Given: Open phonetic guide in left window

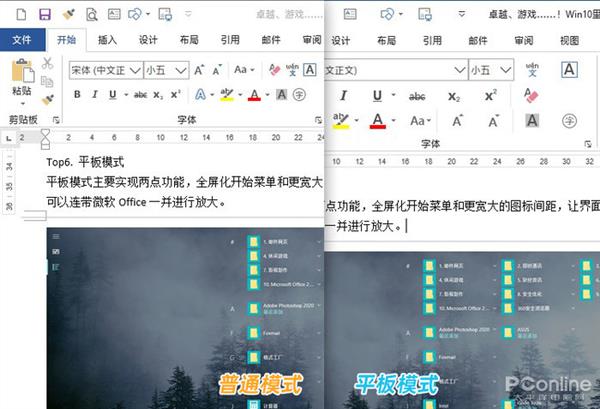Looking at the screenshot, I should pyautogui.click(x=292, y=70).
